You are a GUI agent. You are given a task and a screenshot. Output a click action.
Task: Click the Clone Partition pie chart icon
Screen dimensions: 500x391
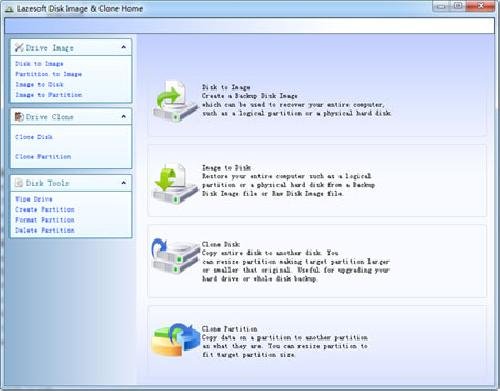click(176, 339)
